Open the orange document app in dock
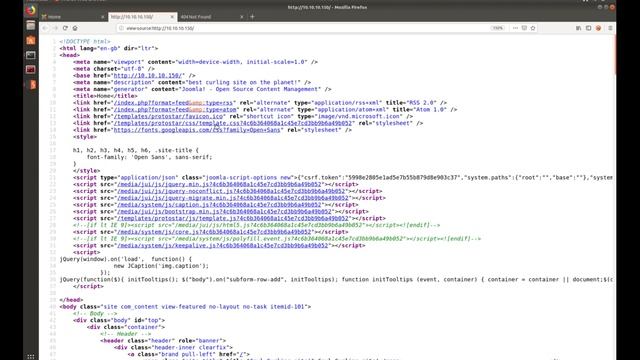Viewport: 640px width, 360px height. [x=32, y=84]
